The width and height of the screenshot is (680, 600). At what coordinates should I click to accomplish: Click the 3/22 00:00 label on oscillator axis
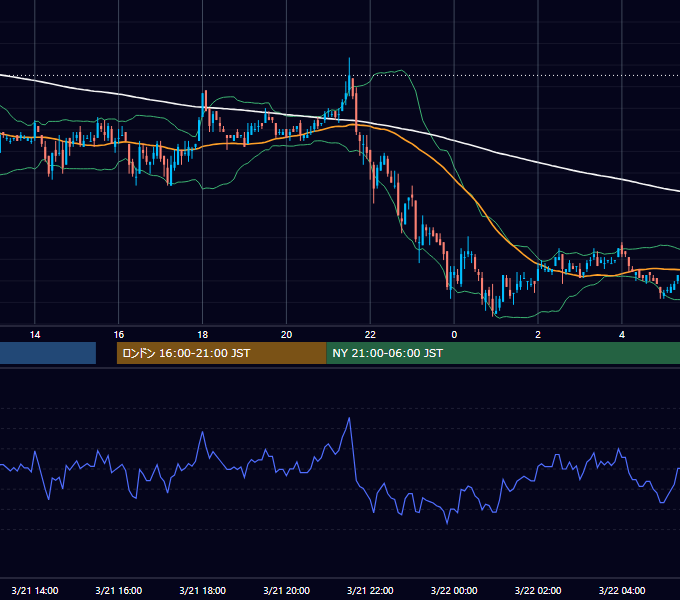454,590
